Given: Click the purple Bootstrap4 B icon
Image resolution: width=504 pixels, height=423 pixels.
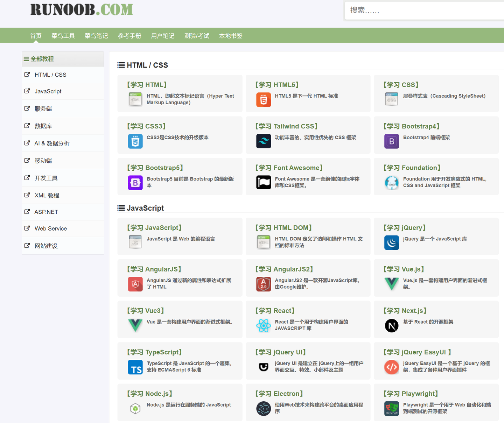Looking at the screenshot, I should pyautogui.click(x=392, y=141).
